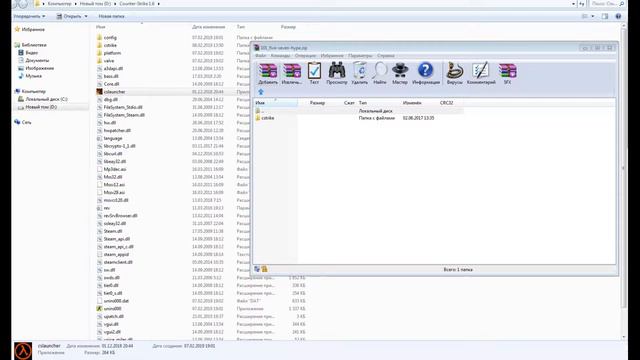Select the valve folder in Explorer
This screenshot has height=360, width=640.
tap(106, 61)
